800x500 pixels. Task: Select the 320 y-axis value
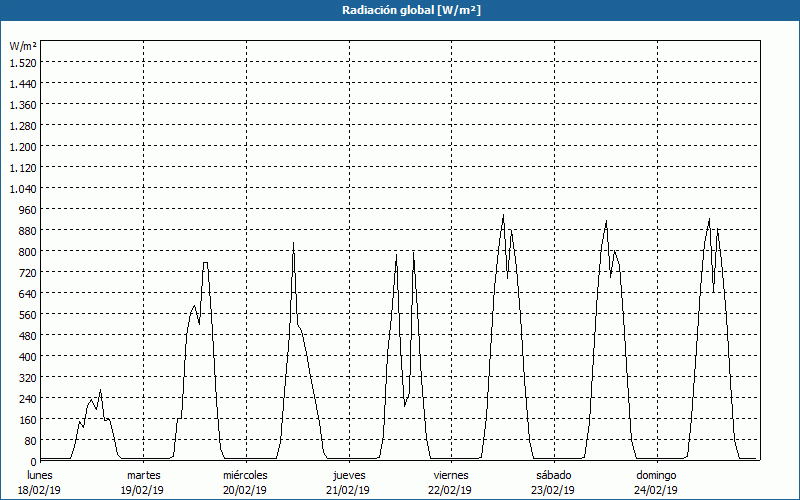[27, 378]
